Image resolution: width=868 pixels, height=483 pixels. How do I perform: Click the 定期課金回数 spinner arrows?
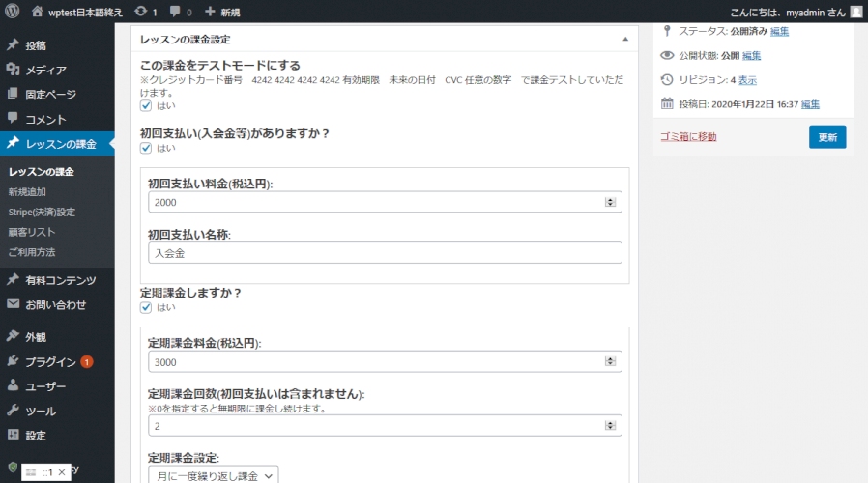610,425
